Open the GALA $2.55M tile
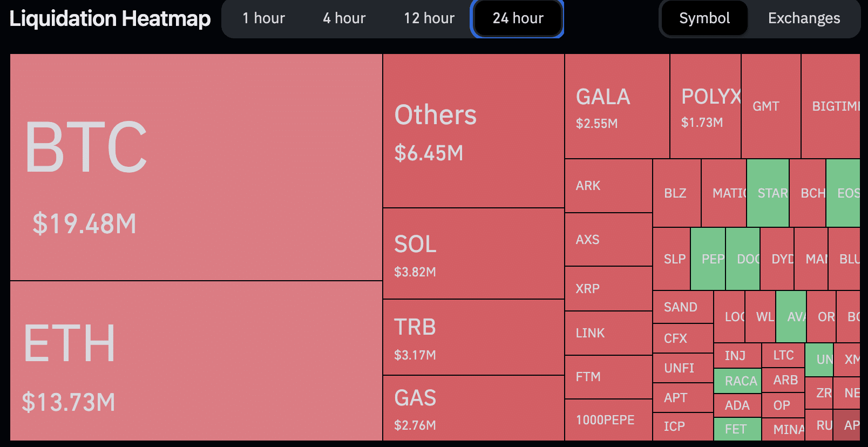 click(x=617, y=106)
